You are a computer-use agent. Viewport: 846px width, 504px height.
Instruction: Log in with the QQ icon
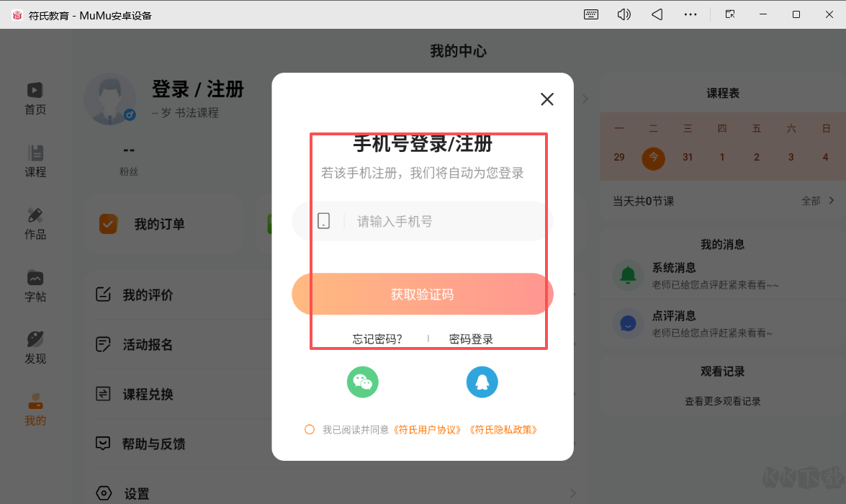pos(482,382)
